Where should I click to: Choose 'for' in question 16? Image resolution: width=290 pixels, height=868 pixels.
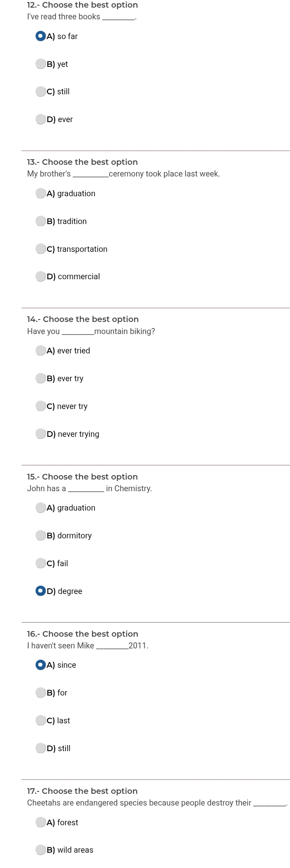[x=41, y=693]
